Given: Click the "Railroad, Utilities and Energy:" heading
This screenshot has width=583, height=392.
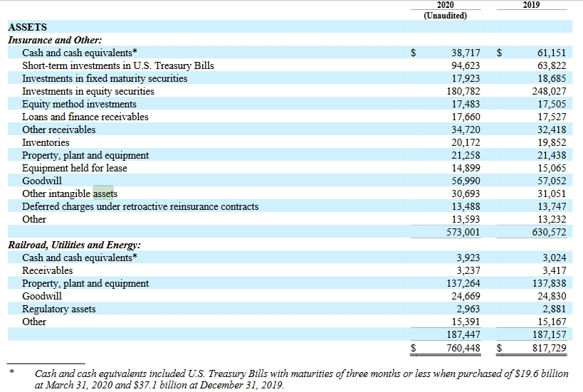Looking at the screenshot, I should (74, 245).
